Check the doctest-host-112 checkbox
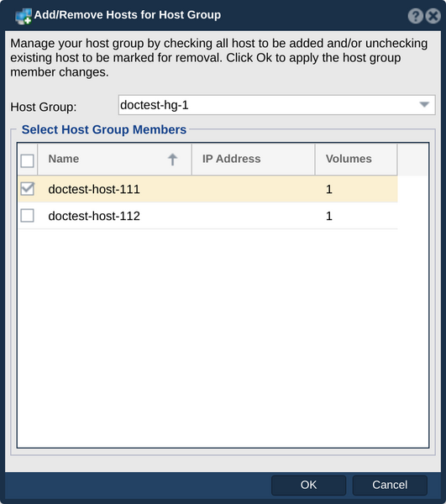Image resolution: width=446 pixels, height=504 pixels. coord(28,216)
